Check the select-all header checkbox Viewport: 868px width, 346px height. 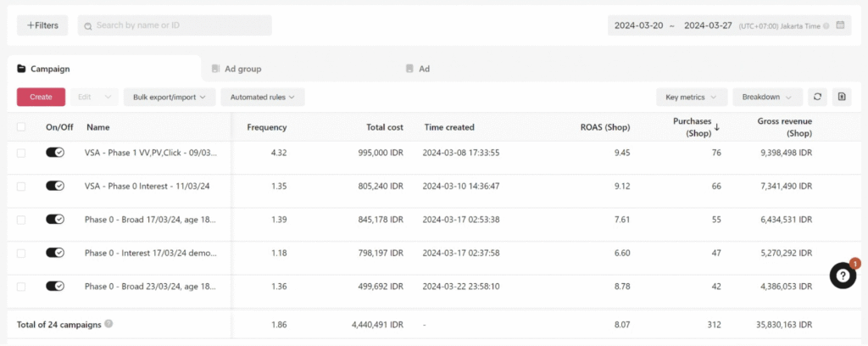click(21, 127)
